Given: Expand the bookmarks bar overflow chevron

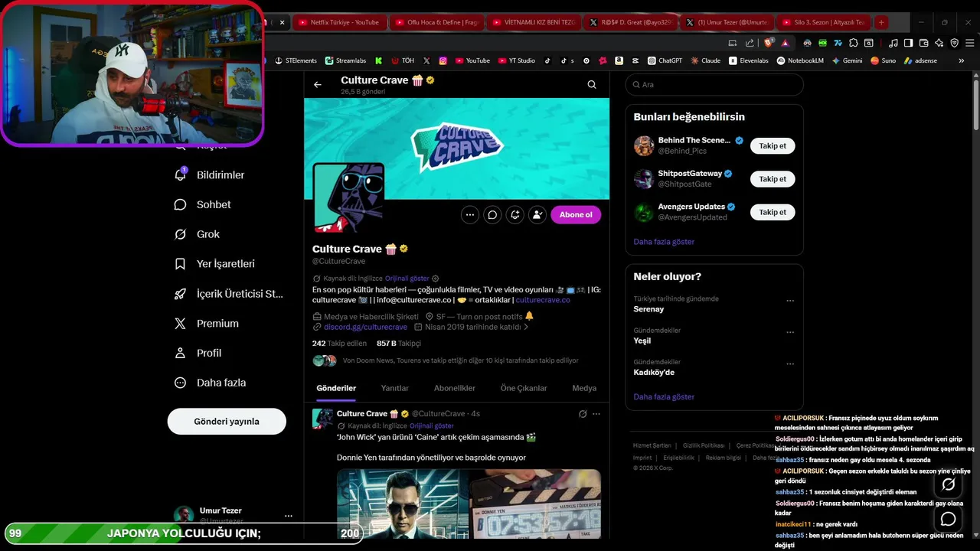Looking at the screenshot, I should point(961,60).
